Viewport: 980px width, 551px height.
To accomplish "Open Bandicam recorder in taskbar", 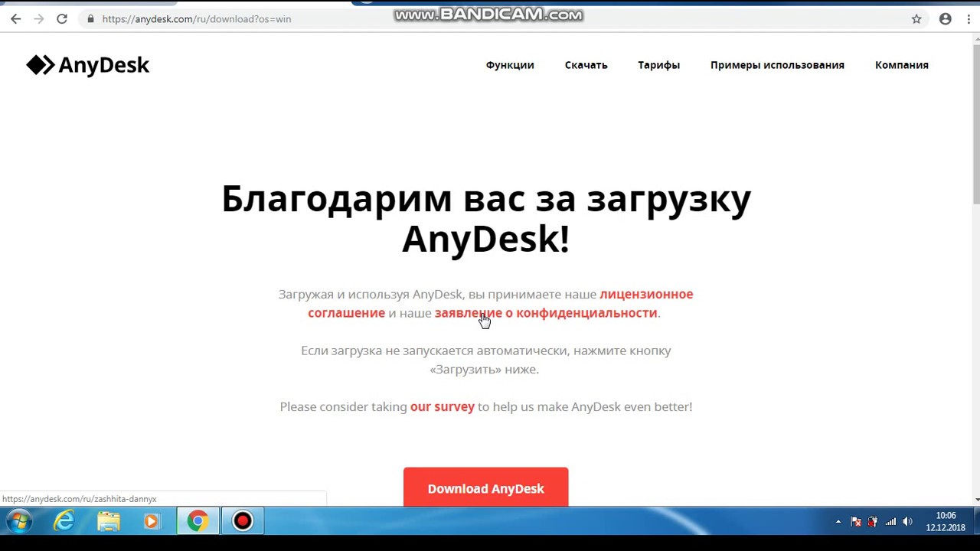I will click(x=242, y=521).
